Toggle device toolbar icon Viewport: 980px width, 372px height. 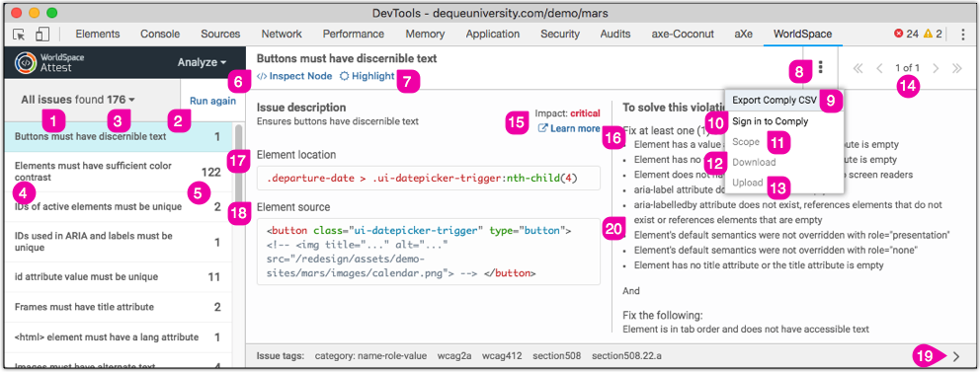[41, 35]
